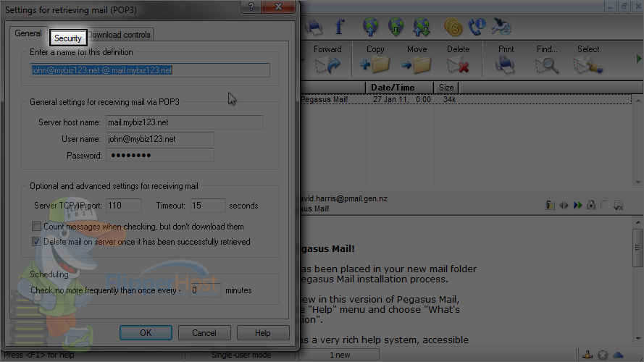Click the network connection status icon

[x=587, y=355]
